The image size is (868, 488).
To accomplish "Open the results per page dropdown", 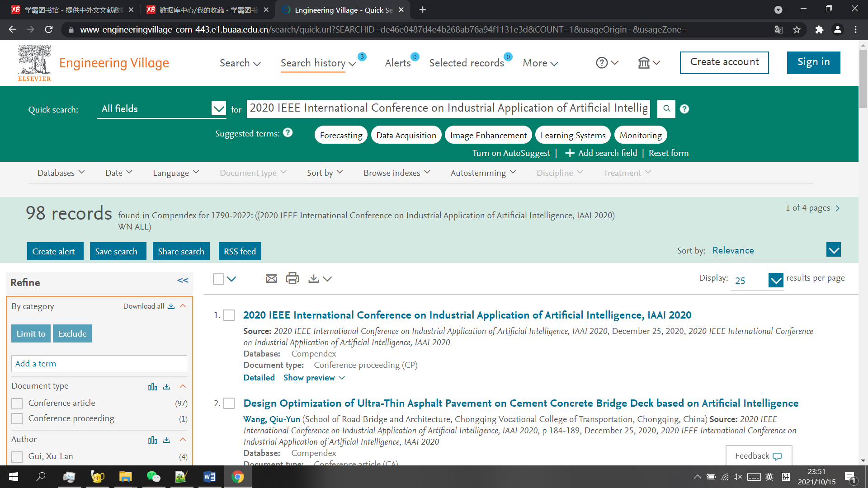I will pos(757,281).
